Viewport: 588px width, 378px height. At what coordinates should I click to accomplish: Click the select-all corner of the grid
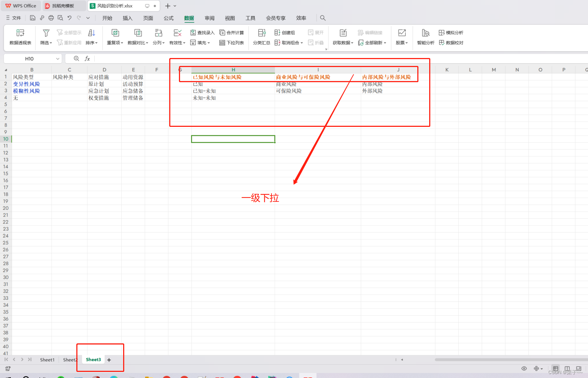[6, 70]
